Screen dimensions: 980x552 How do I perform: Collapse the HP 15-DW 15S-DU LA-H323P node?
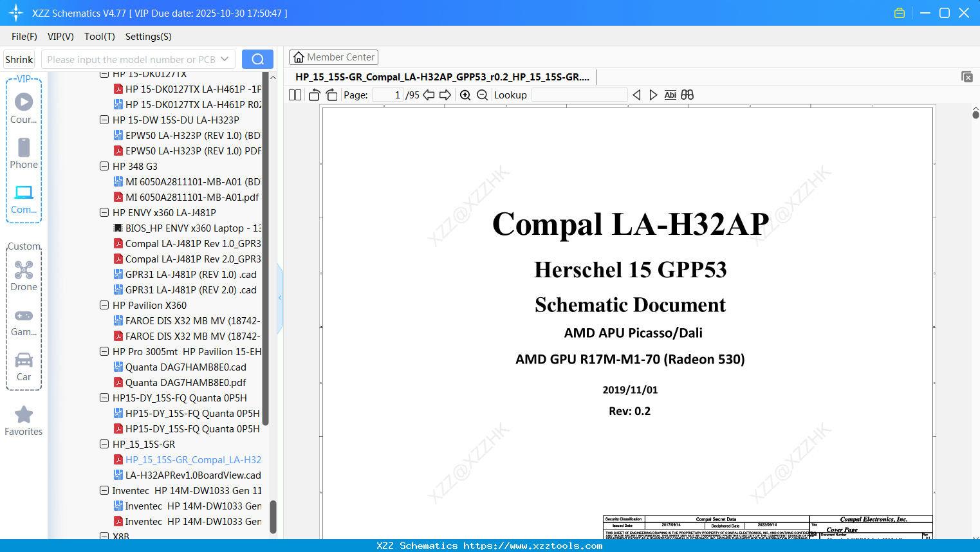click(x=104, y=120)
